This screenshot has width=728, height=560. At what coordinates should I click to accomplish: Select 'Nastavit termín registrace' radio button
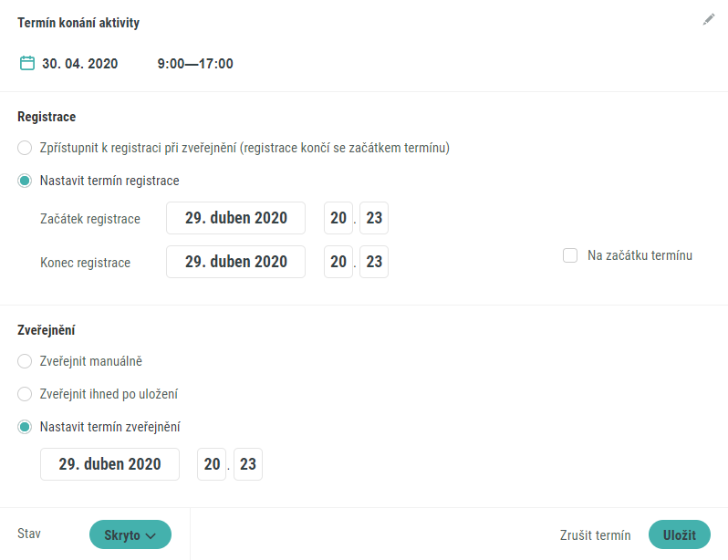25,181
